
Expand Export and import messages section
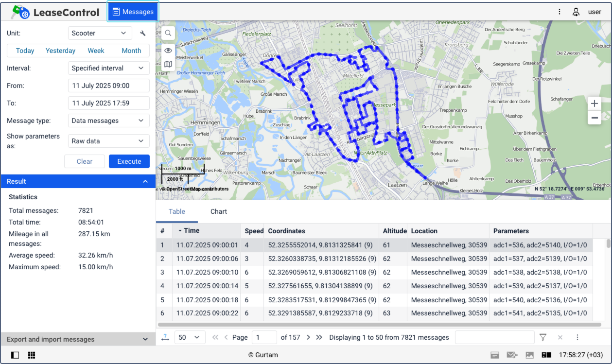click(x=78, y=339)
